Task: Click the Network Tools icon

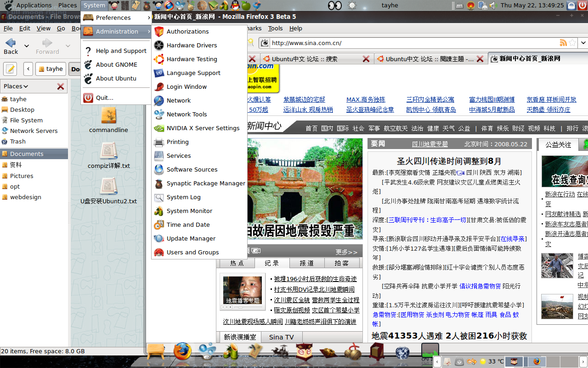Action: [159, 114]
